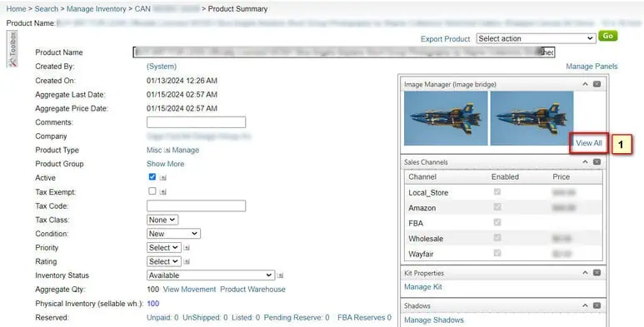Screen dimensions: 644x327
Task: Click the Channel column header
Action: (x=422, y=177)
